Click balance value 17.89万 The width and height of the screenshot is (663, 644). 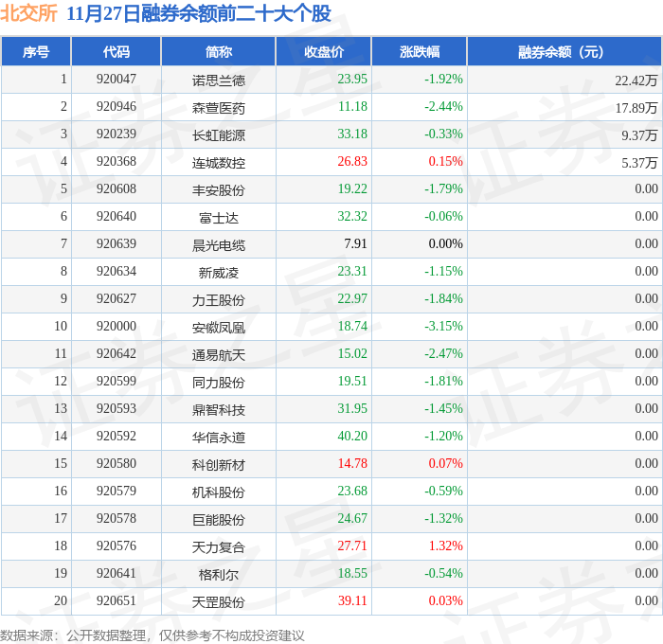tap(636, 107)
